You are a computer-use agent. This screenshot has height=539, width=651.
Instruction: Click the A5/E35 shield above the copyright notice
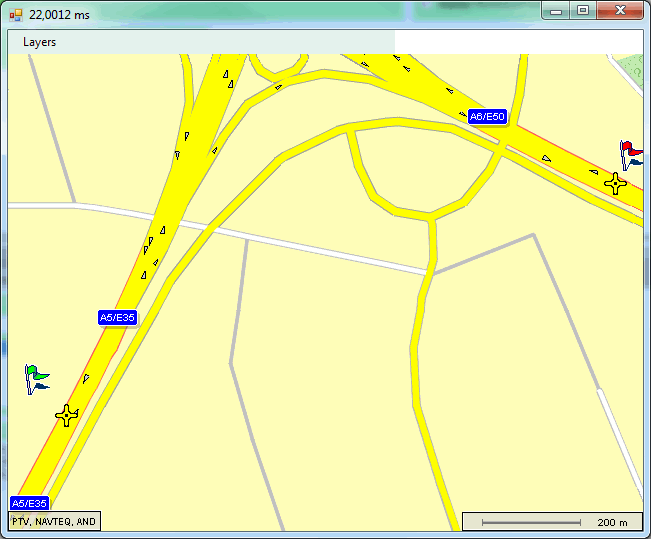(29, 502)
